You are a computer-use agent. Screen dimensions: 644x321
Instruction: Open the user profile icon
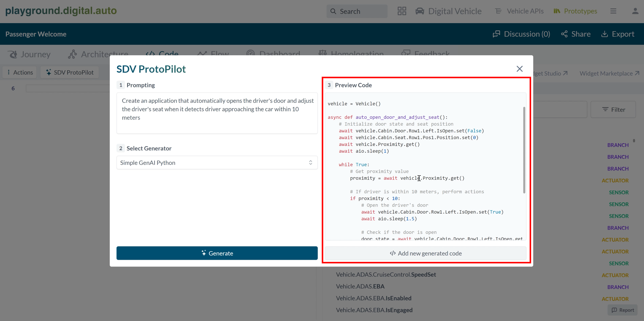(x=635, y=11)
